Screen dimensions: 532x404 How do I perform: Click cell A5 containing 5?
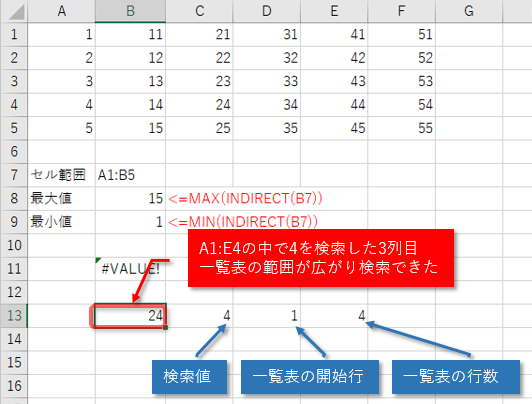click(x=61, y=128)
